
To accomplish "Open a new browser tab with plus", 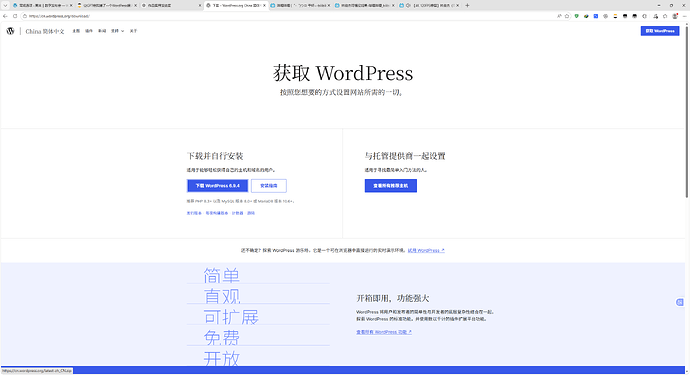I will pos(467,5).
